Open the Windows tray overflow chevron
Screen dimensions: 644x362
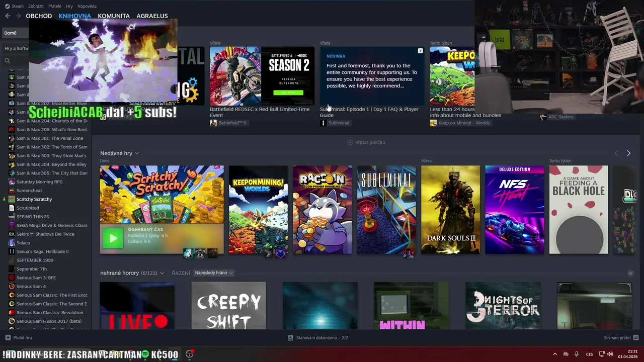point(555,354)
